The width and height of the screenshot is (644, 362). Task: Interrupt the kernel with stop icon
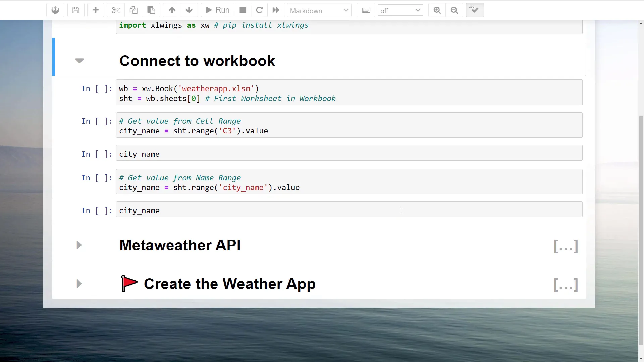[x=243, y=10]
